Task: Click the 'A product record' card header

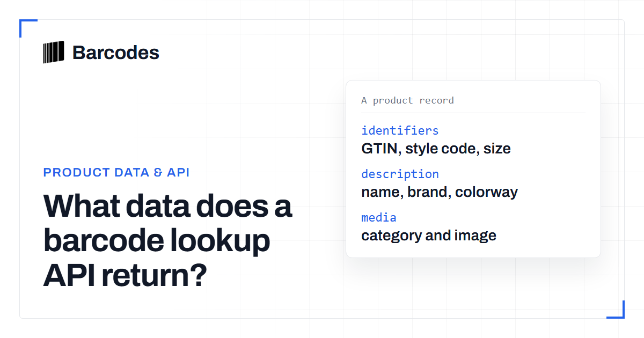Action: coord(407,100)
